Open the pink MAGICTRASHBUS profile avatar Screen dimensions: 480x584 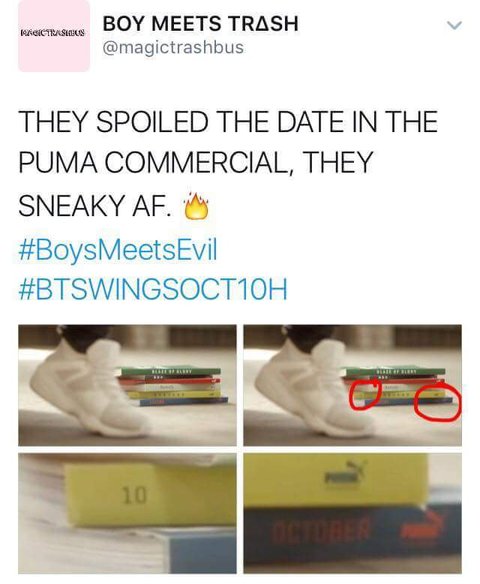click(x=54, y=35)
